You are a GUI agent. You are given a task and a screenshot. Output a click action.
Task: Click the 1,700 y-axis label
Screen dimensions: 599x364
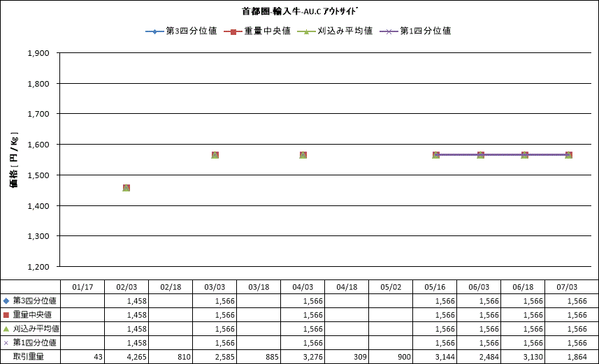38,114
